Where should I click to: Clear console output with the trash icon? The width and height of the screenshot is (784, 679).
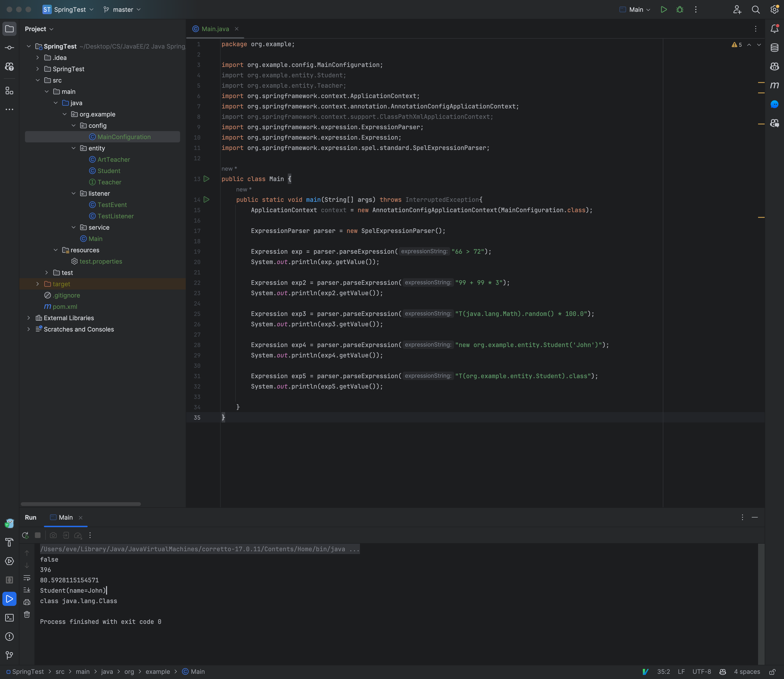[x=27, y=614]
